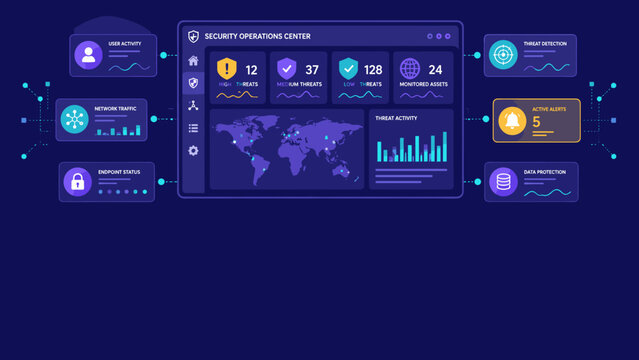Select the shield security icon in sidebar

193,83
